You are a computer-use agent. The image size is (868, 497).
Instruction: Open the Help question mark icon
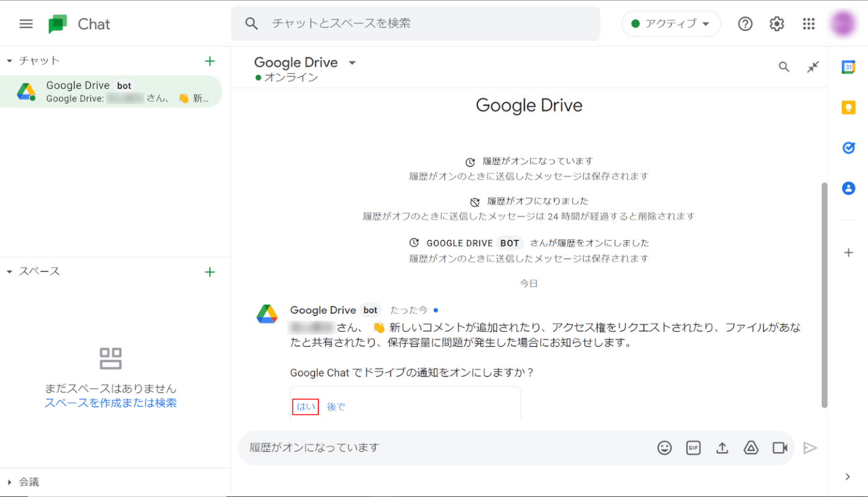coord(745,24)
